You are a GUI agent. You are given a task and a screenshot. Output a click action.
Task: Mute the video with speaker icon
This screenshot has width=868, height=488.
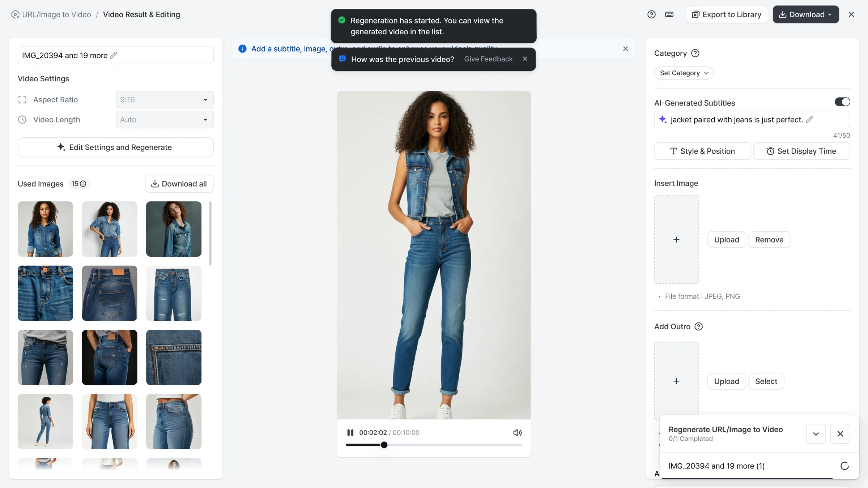[517, 432]
